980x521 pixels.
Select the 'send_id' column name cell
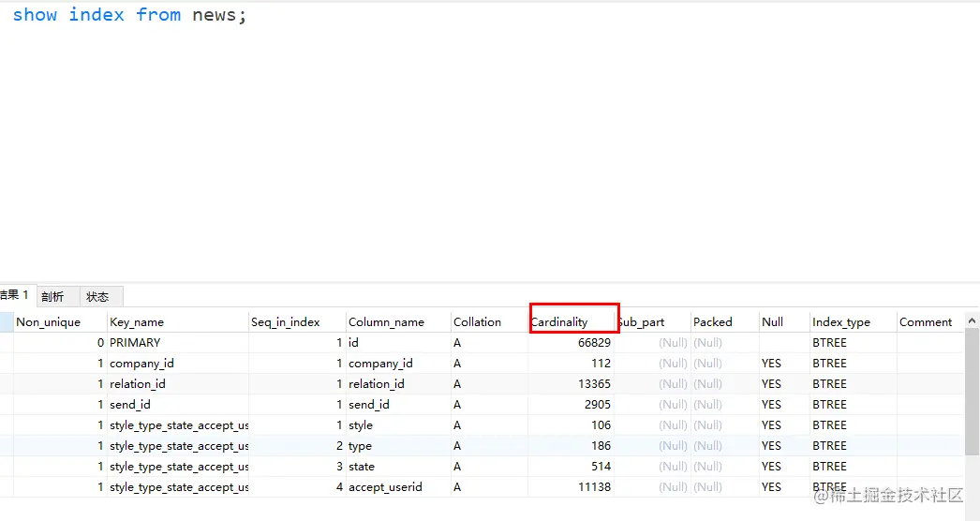point(398,405)
